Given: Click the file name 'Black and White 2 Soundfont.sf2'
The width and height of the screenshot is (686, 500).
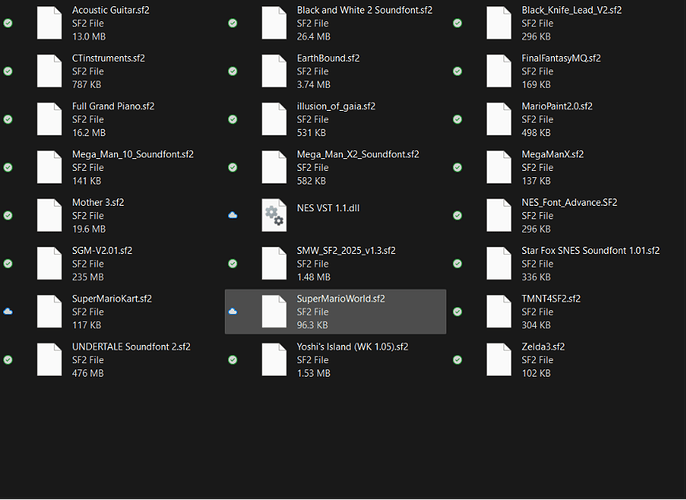Looking at the screenshot, I should click(365, 10).
